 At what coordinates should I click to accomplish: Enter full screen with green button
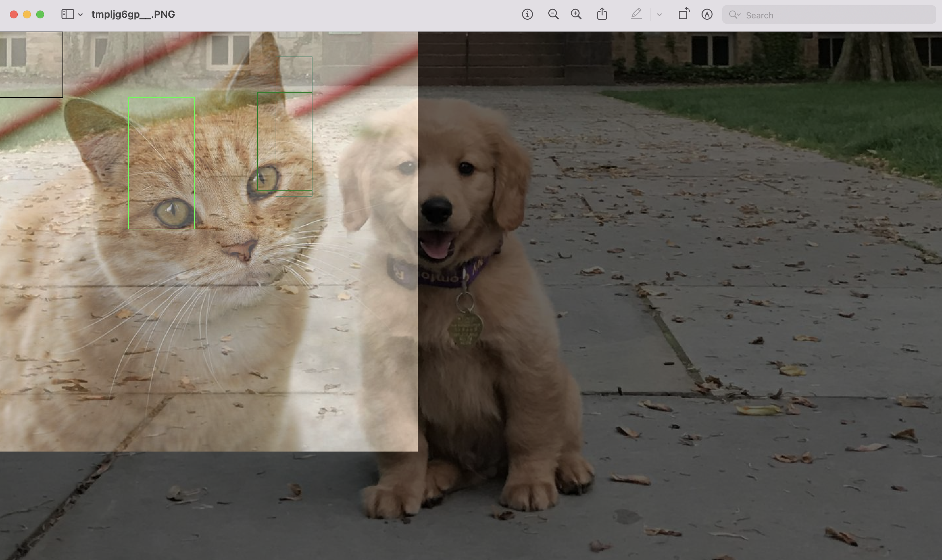click(40, 14)
